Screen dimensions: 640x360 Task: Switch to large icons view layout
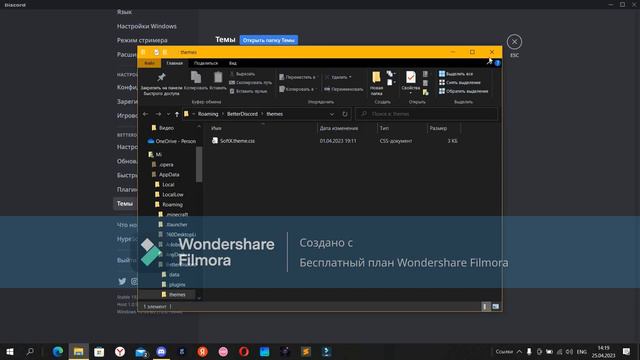tap(495, 307)
